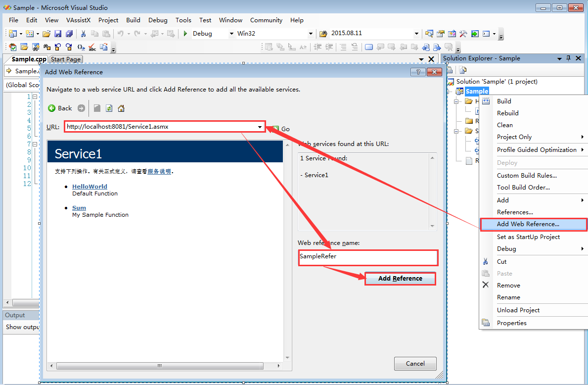Click the VAssistX spell check abc icon

pyautogui.click(x=92, y=48)
